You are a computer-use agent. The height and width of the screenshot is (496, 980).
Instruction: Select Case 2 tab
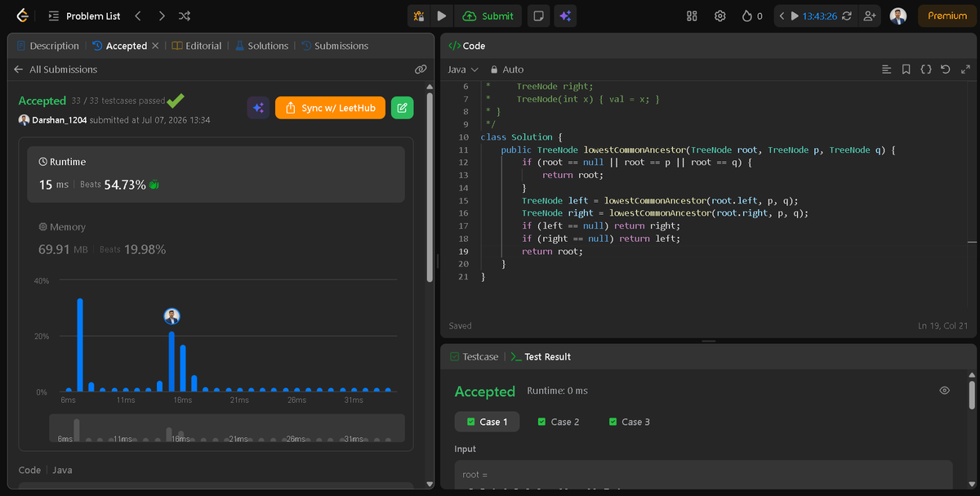tap(559, 422)
